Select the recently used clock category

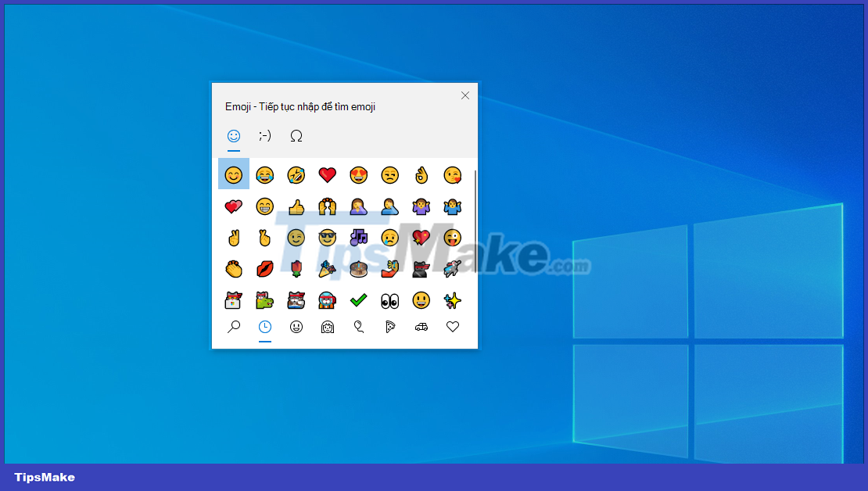pos(264,327)
